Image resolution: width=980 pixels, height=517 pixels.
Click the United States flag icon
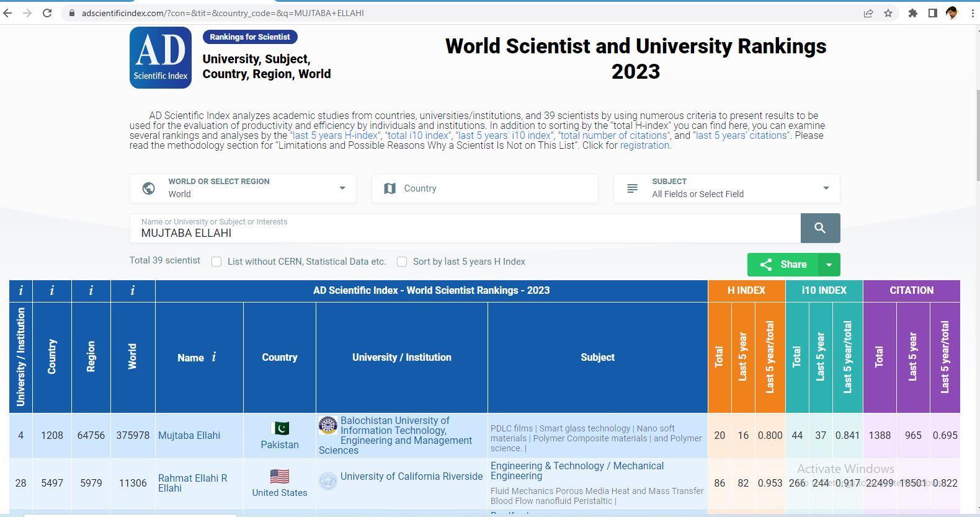click(x=280, y=477)
